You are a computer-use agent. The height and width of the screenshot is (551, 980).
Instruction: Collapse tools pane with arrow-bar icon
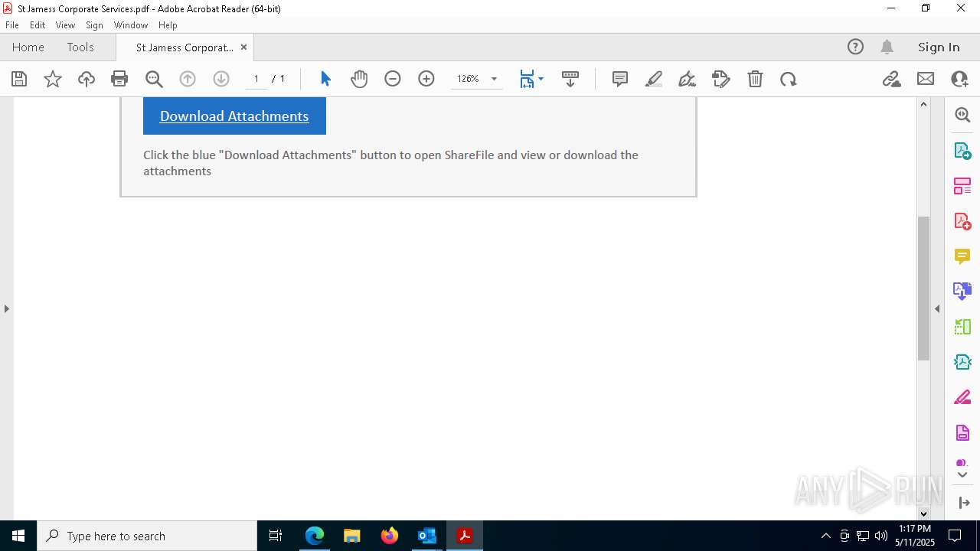[963, 503]
